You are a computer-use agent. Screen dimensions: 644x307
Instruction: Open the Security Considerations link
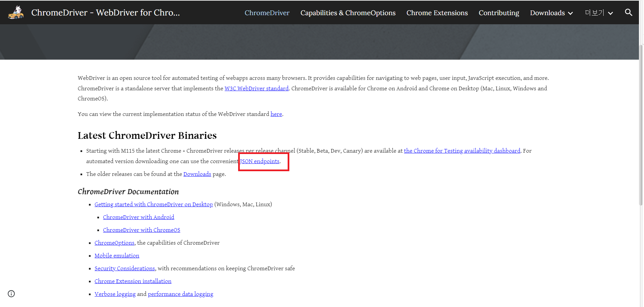click(x=125, y=268)
